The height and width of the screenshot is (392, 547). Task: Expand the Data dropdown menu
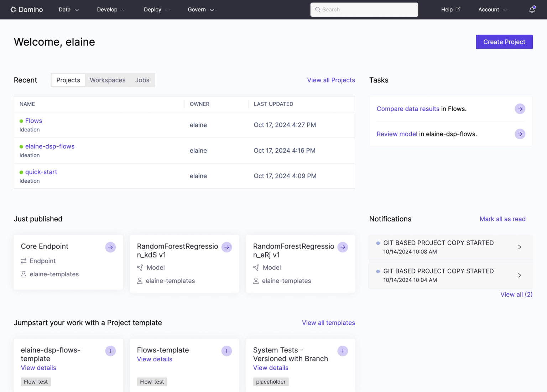pos(69,10)
